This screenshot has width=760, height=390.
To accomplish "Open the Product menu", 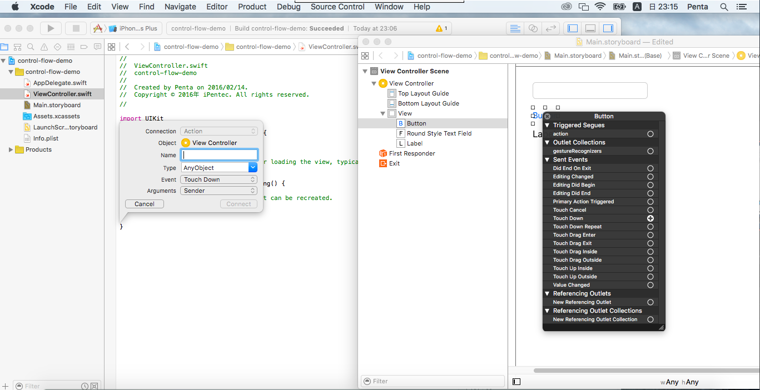I will click(252, 7).
